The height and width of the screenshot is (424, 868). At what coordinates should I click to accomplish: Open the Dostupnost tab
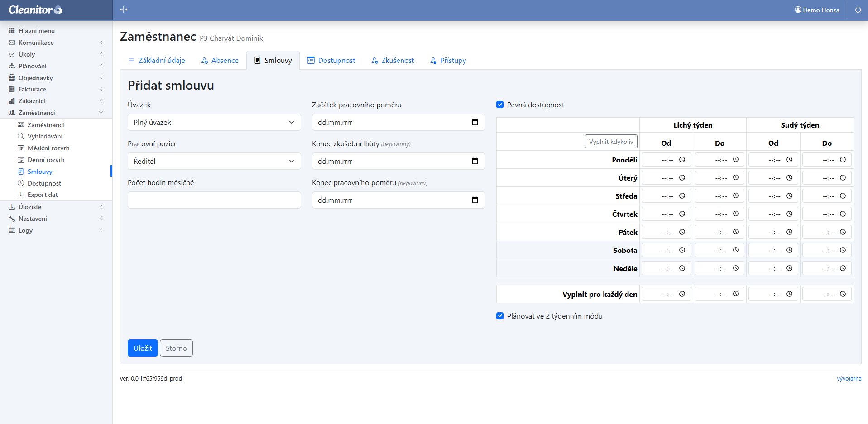331,61
